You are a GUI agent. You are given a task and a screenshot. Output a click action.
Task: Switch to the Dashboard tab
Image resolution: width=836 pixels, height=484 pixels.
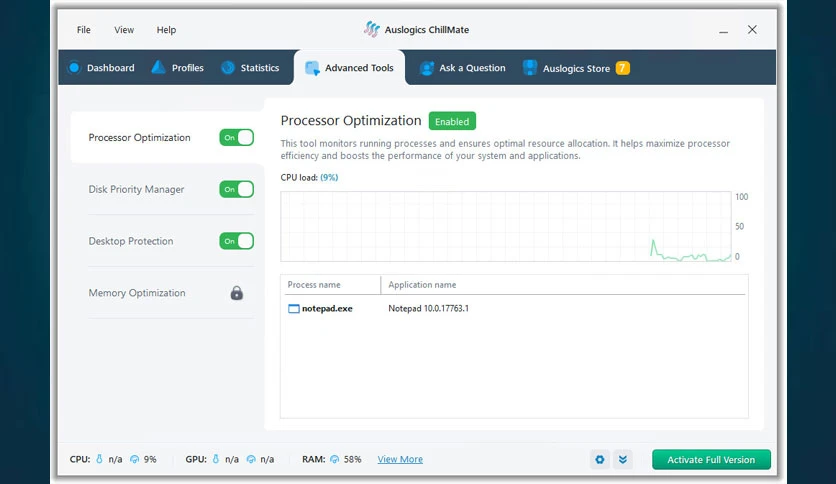coord(101,68)
